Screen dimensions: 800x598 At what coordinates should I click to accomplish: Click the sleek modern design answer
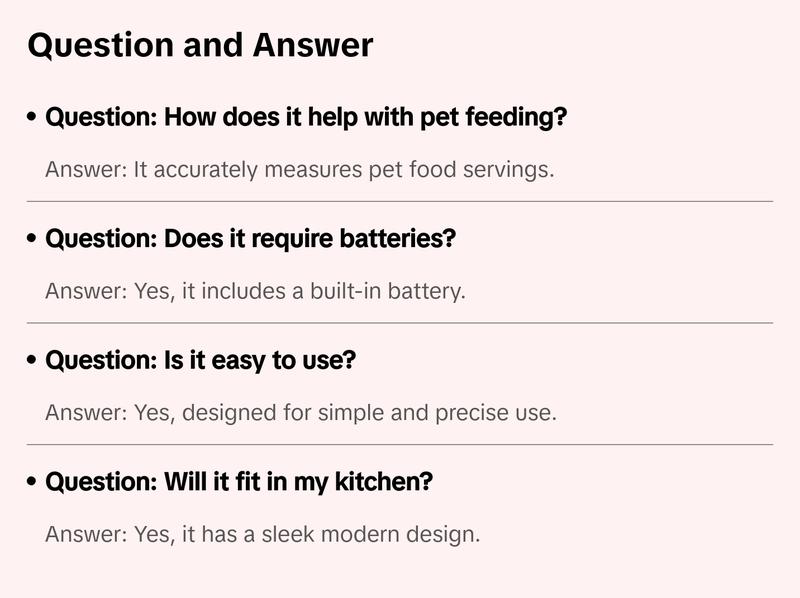(x=262, y=535)
